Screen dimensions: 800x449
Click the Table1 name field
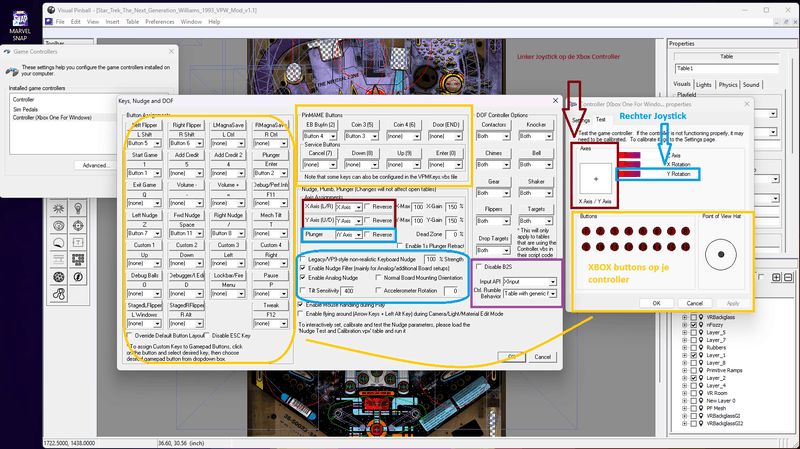point(727,68)
